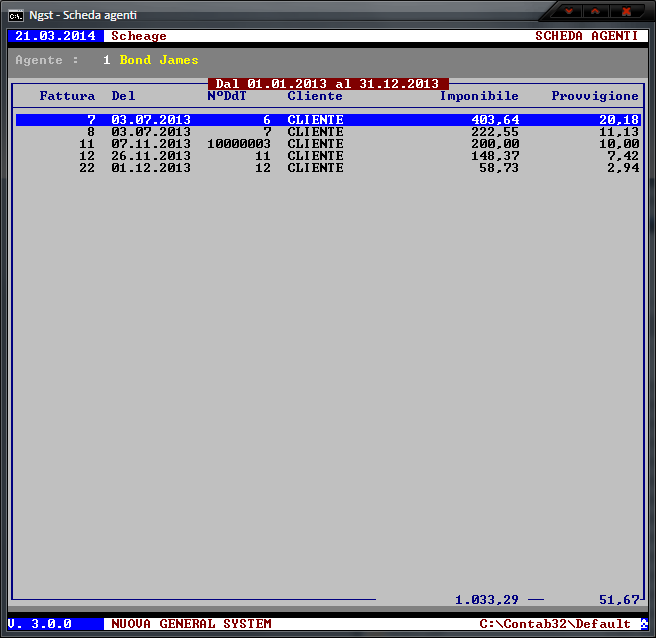Select invoice 11 with DdT 10000003
The image size is (656, 638).
tap(327, 144)
